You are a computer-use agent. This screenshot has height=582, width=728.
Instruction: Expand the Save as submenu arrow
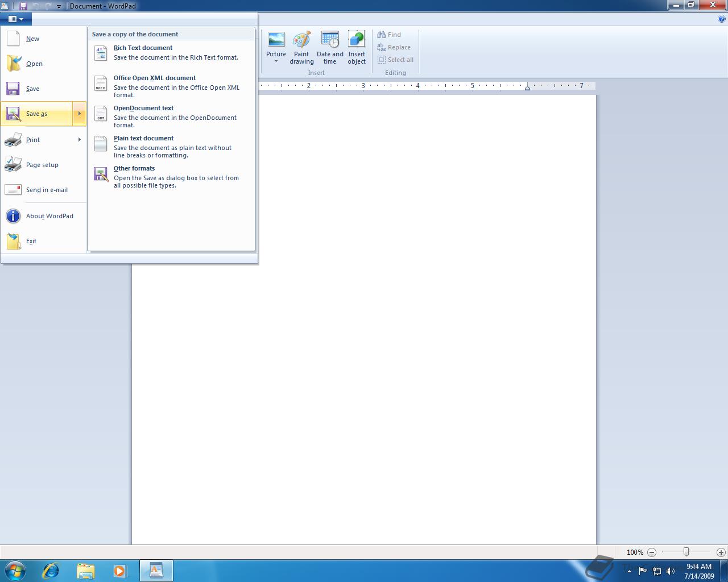coord(79,114)
